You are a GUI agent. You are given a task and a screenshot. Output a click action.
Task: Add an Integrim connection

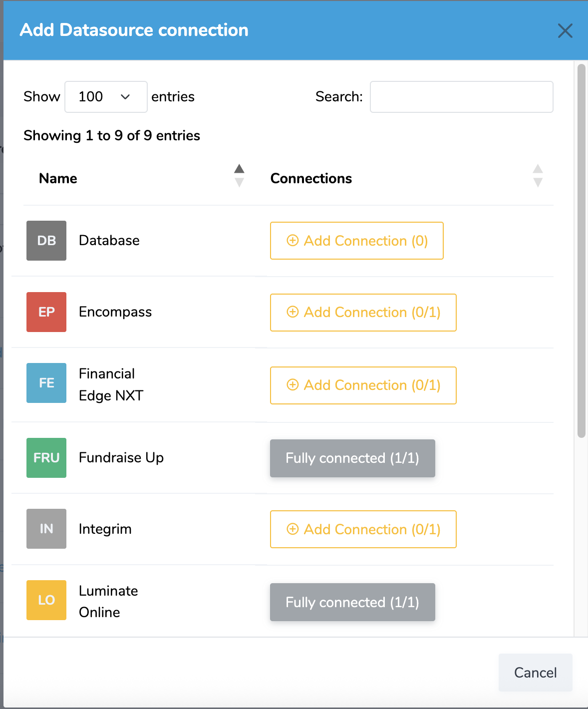pyautogui.click(x=363, y=529)
